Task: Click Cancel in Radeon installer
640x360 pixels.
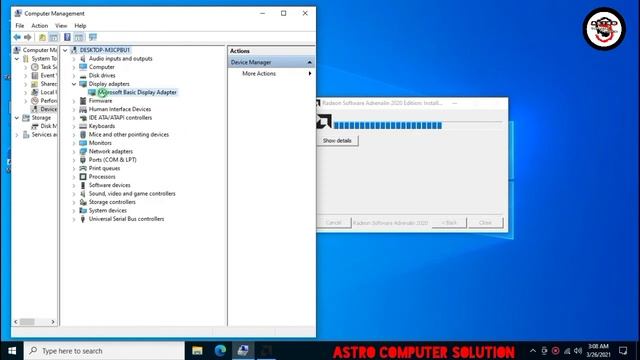Action: tap(333, 223)
